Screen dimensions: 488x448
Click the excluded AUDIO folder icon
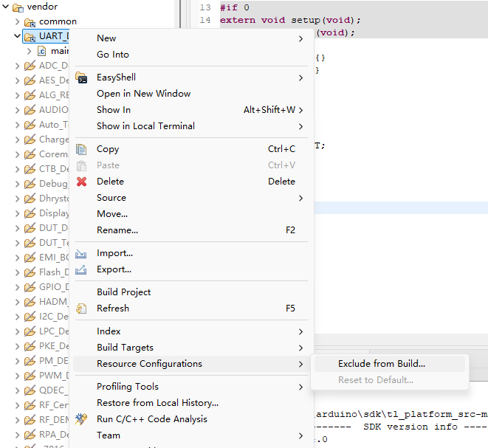[30, 110]
